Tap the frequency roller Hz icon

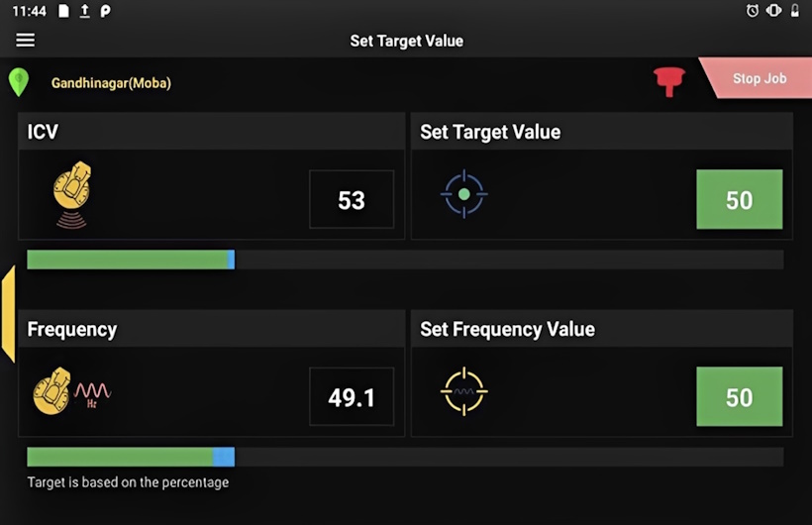(x=71, y=391)
